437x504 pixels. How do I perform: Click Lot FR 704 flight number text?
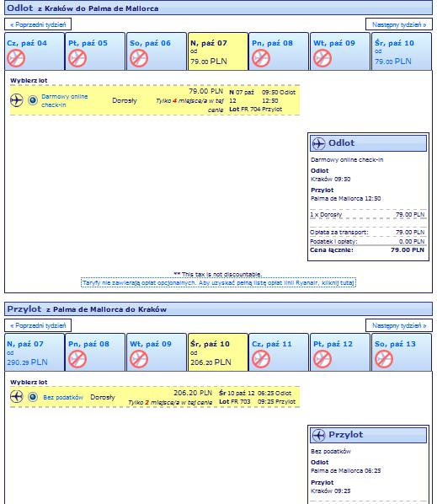244,110
